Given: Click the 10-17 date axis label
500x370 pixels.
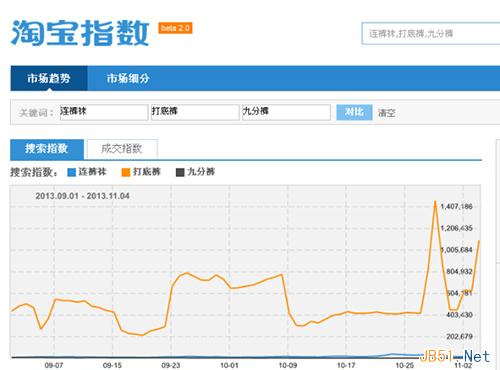Looking at the screenshot, I should pos(346,365).
